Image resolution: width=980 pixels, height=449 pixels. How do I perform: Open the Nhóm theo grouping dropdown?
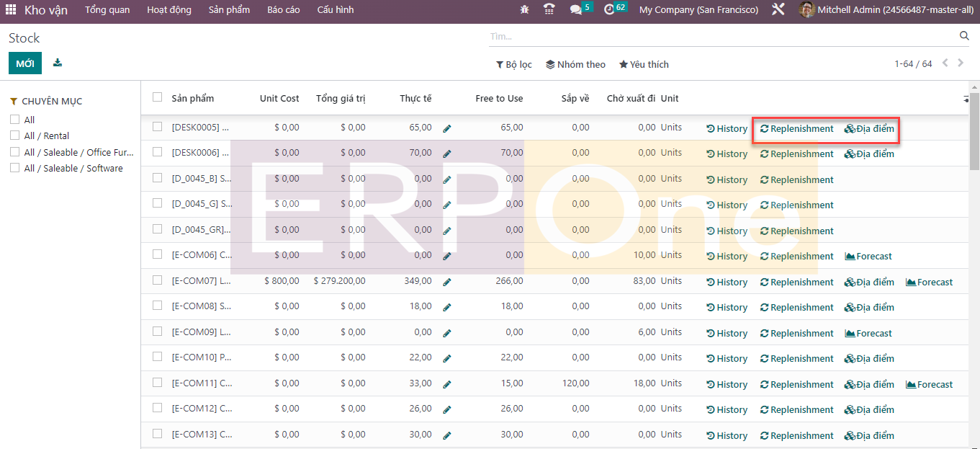tap(575, 64)
